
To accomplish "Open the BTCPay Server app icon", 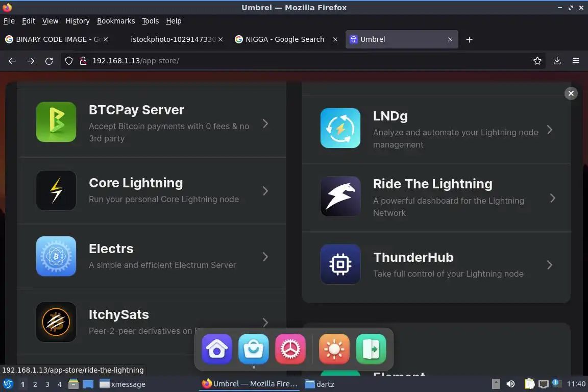I will pos(56,122).
